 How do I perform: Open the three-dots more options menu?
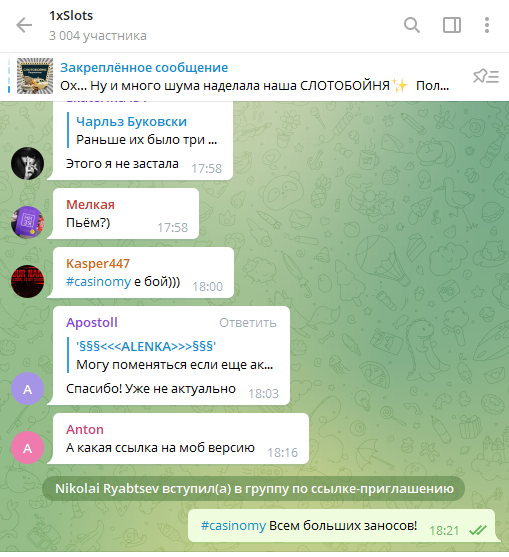pyautogui.click(x=487, y=25)
